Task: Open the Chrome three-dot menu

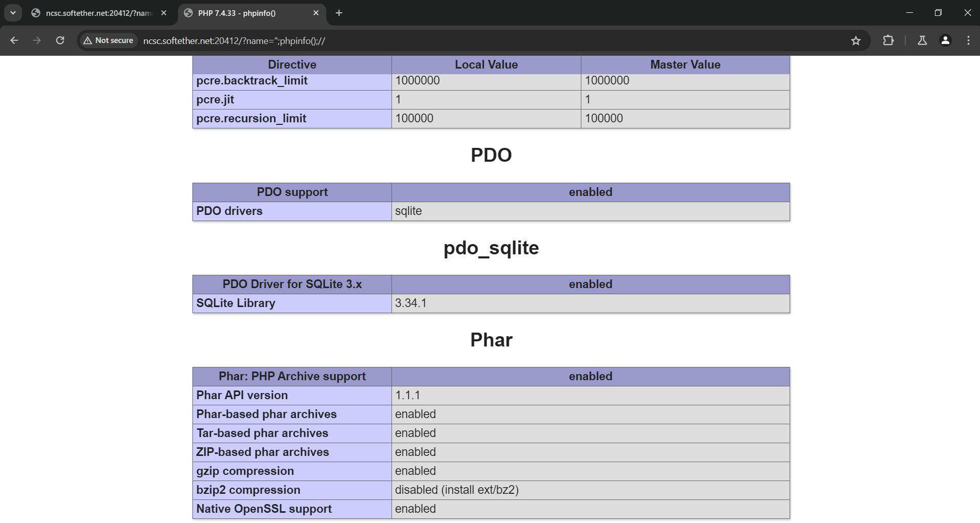Action: (x=968, y=40)
